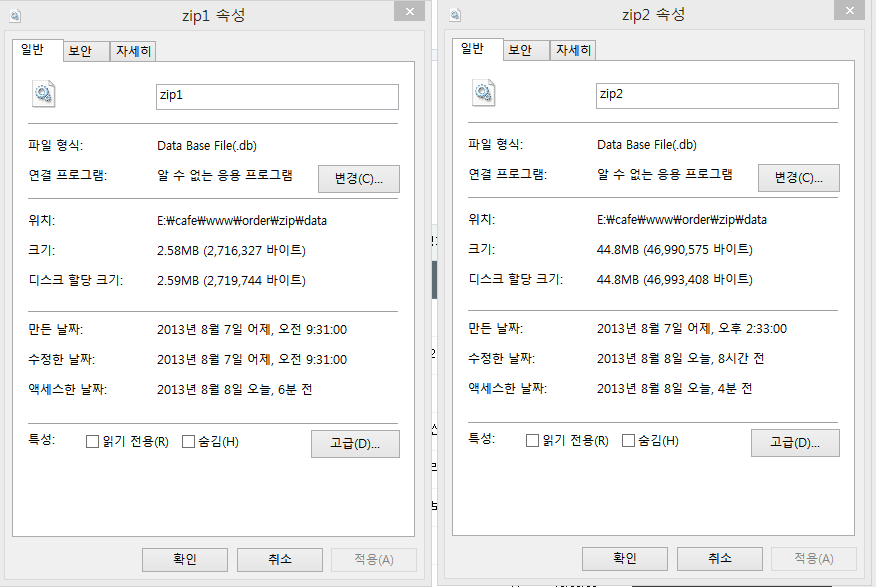The image size is (876, 587).
Task: Click the zip2 title bar file icon
Action: coord(456,15)
